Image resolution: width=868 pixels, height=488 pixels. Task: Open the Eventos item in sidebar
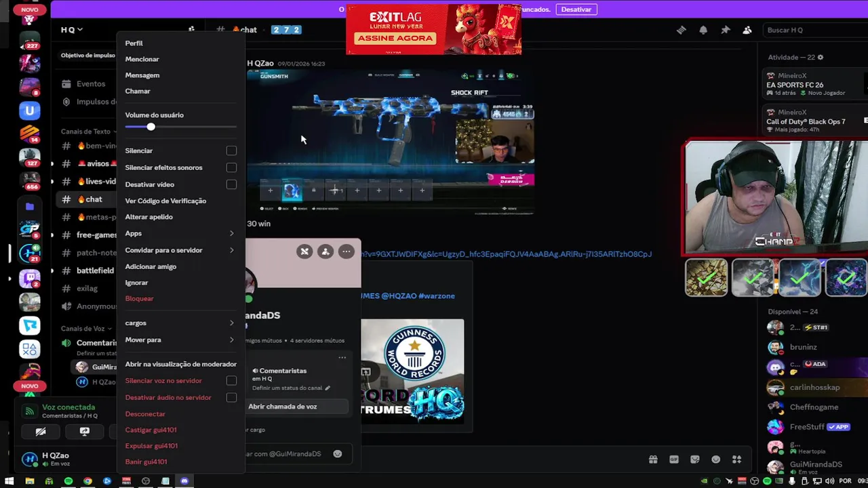tap(90, 84)
